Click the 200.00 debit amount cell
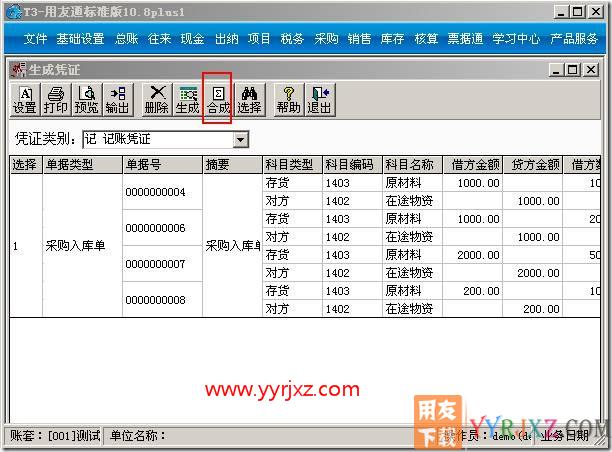Viewport: 612px width, 452px height. (473, 291)
